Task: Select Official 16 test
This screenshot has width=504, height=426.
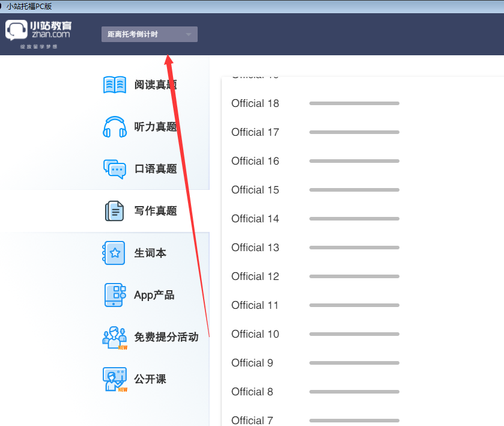Action: (255, 161)
